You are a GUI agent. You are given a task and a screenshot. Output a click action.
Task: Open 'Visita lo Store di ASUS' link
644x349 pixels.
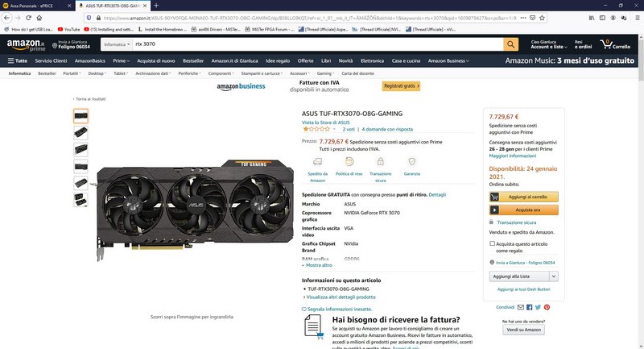(326, 123)
